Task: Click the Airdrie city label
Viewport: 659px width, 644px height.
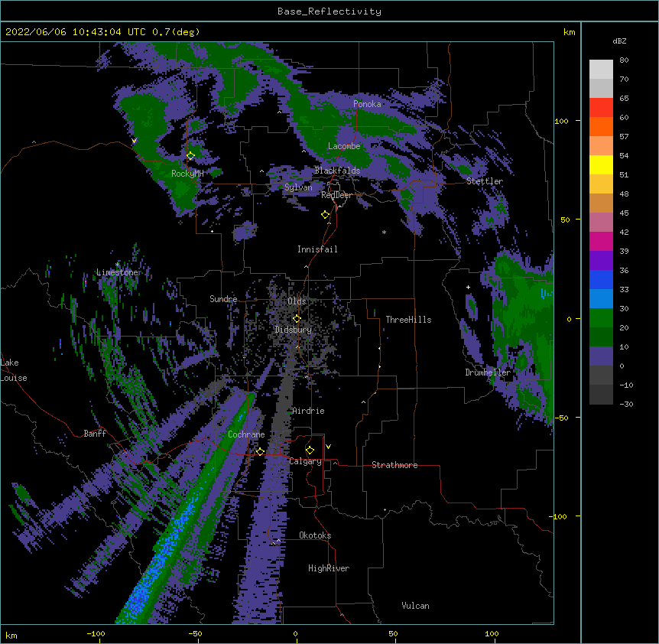Action: coord(308,411)
